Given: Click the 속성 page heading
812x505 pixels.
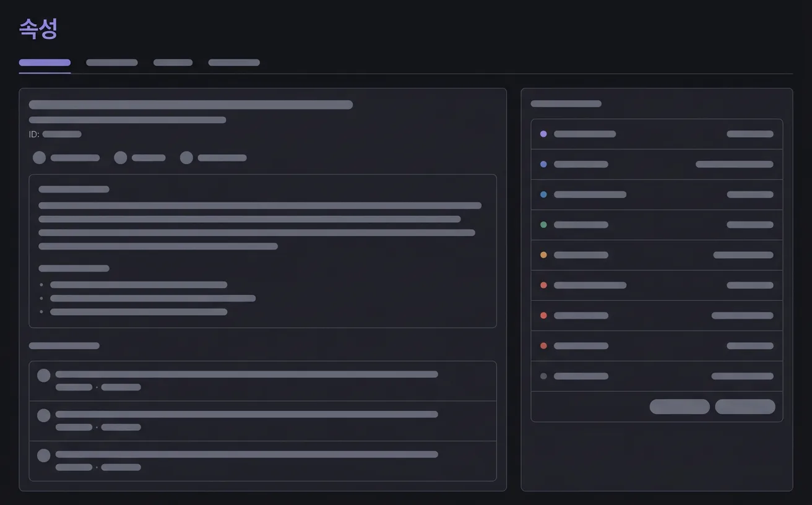Looking at the screenshot, I should (x=38, y=28).
